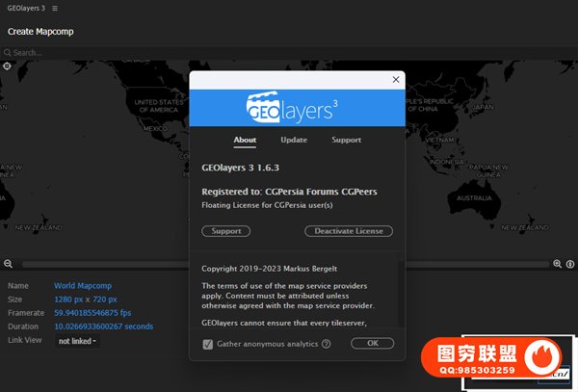Expand the Link View dropdown
The width and height of the screenshot is (578, 392).
(x=77, y=341)
